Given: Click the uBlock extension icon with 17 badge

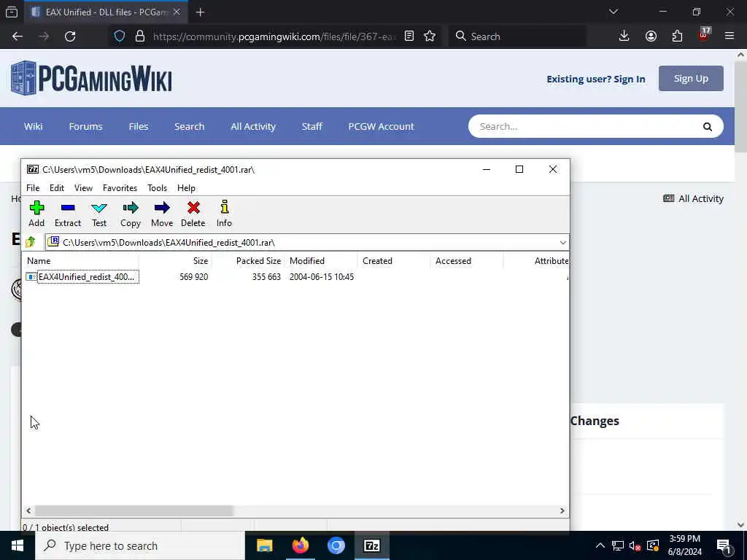Looking at the screenshot, I should 704,35.
